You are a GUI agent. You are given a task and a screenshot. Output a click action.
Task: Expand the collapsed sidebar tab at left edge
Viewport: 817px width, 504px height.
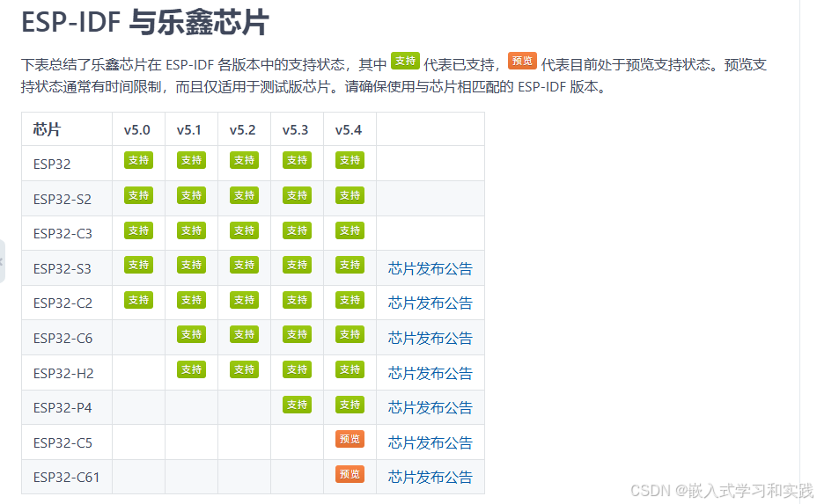(x=2, y=261)
